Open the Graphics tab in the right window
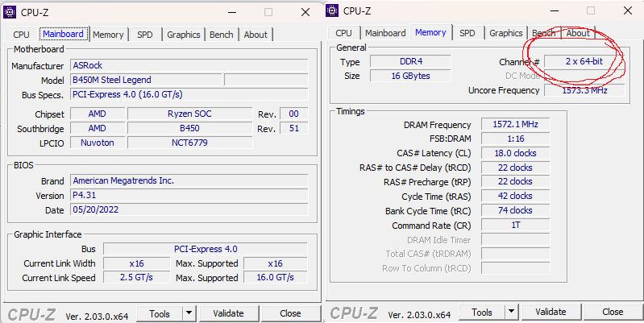Image resolution: width=644 pixels, height=323 pixels. click(505, 33)
